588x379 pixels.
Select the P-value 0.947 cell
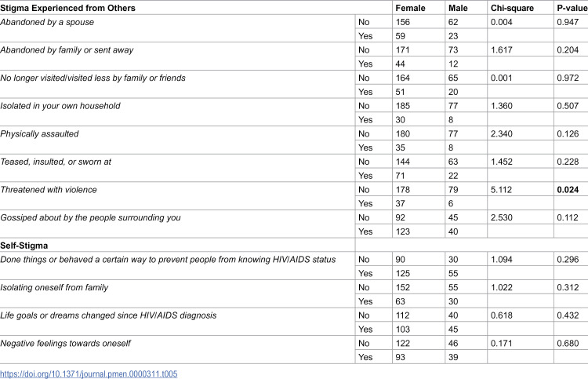coord(568,22)
